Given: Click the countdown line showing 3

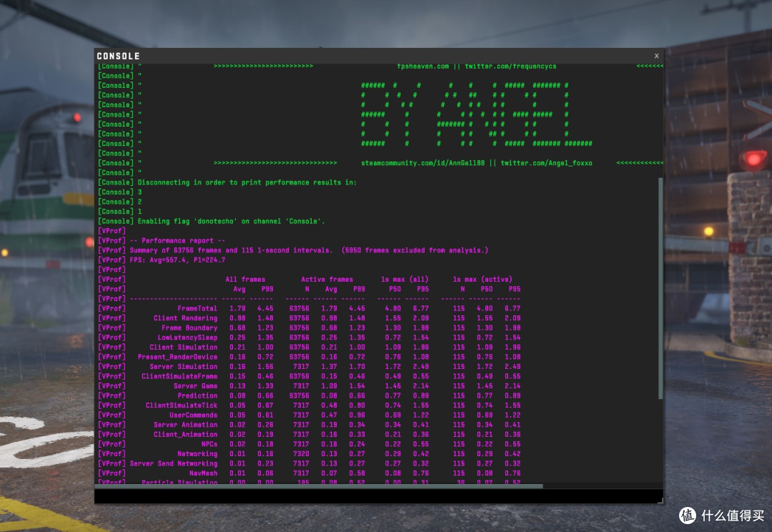Looking at the screenshot, I should pyautogui.click(x=139, y=192).
